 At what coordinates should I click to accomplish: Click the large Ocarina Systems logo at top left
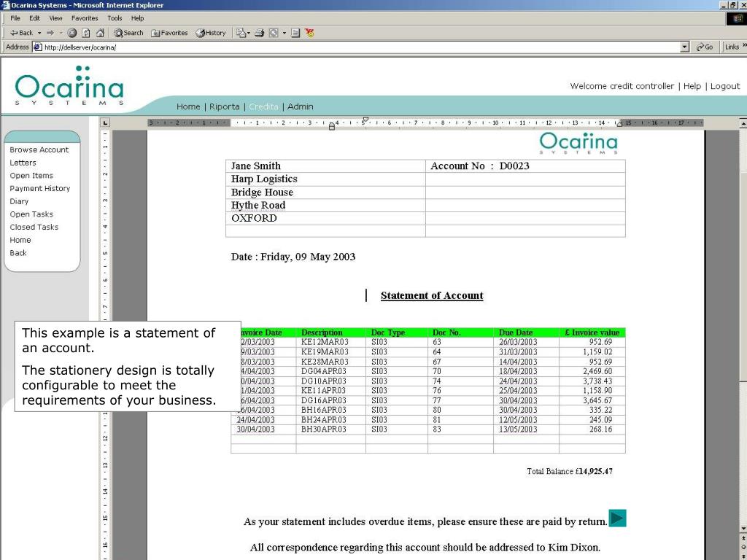[x=69, y=86]
